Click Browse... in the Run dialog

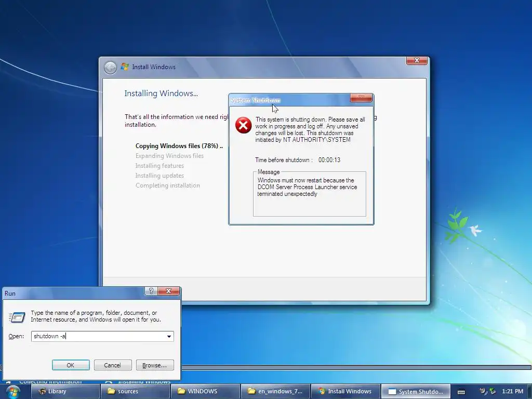tap(155, 365)
